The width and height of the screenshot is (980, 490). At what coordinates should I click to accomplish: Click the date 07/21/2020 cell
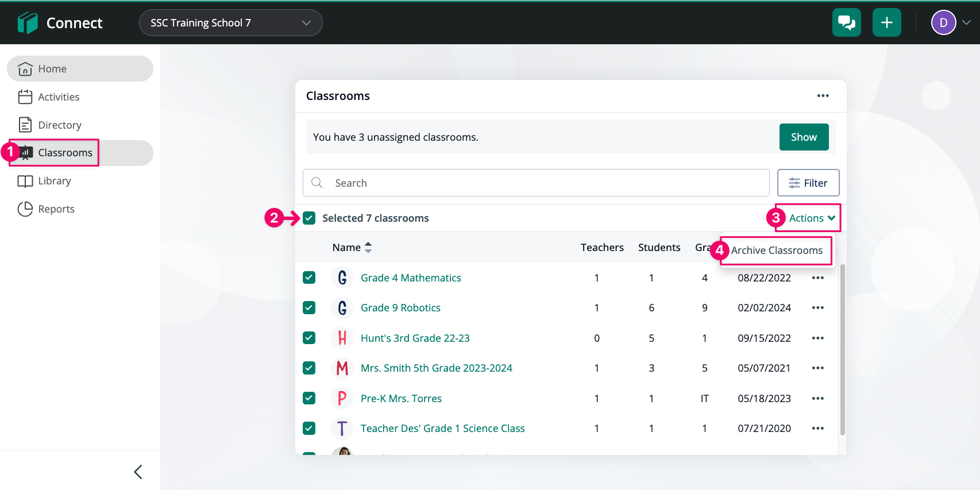pyautogui.click(x=764, y=429)
